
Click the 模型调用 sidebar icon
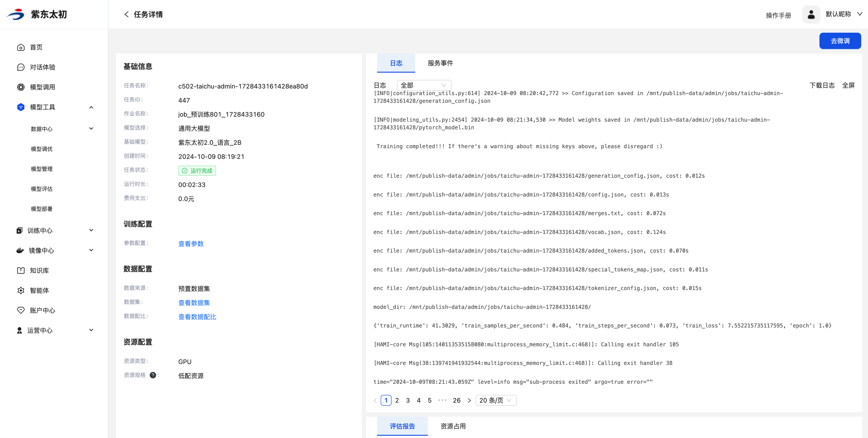(21, 87)
